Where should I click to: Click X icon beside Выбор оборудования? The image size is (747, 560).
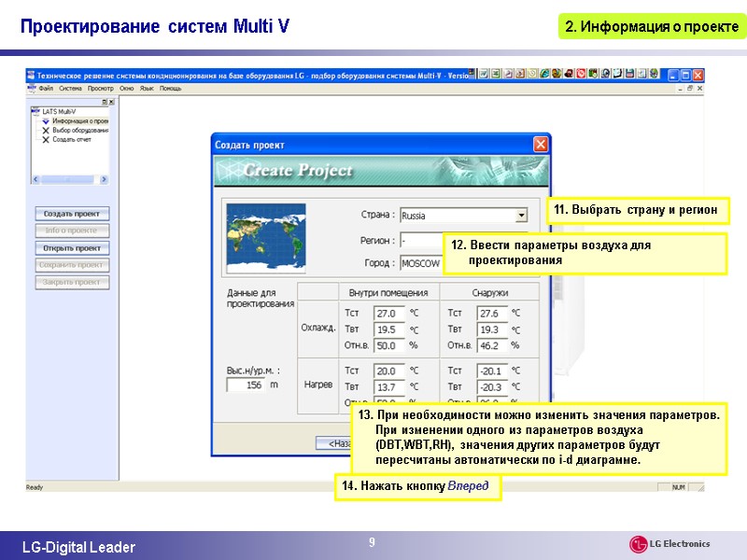coord(46,130)
